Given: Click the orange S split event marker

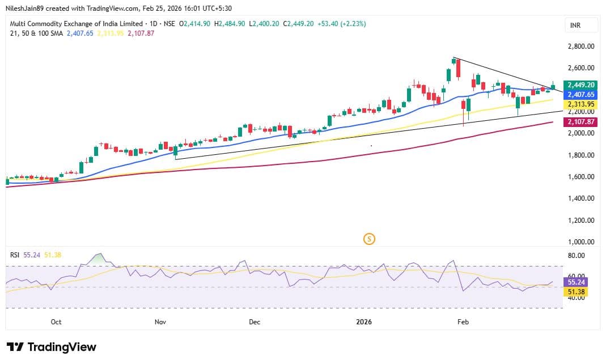Looking at the screenshot, I should (x=369, y=239).
